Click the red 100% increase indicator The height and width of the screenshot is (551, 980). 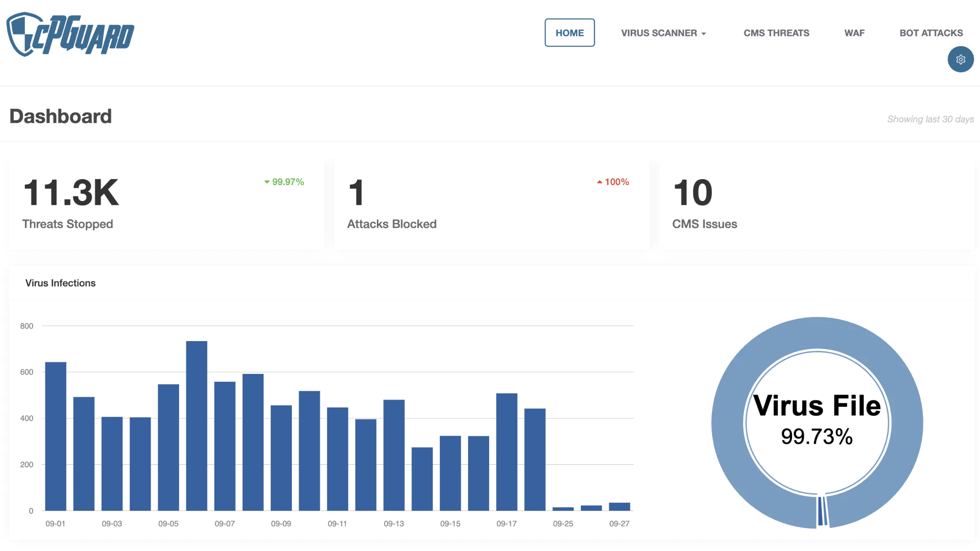613,182
